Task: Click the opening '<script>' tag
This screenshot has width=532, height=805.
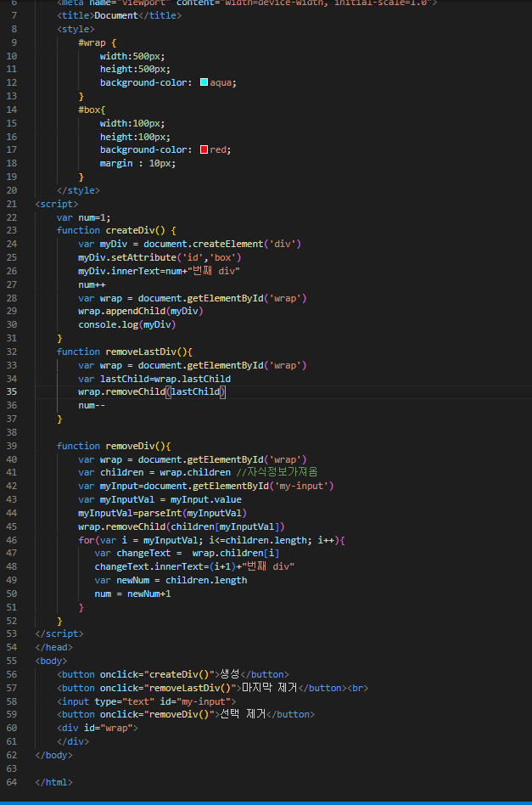Action: (57, 204)
